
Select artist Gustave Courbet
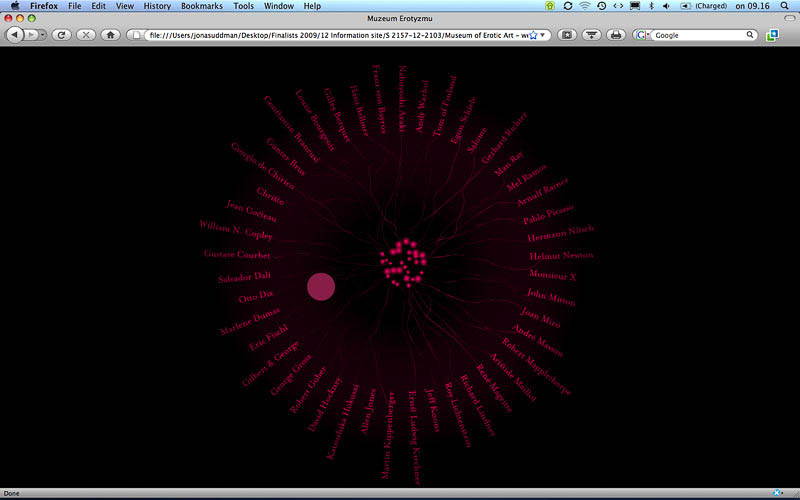coord(237,254)
